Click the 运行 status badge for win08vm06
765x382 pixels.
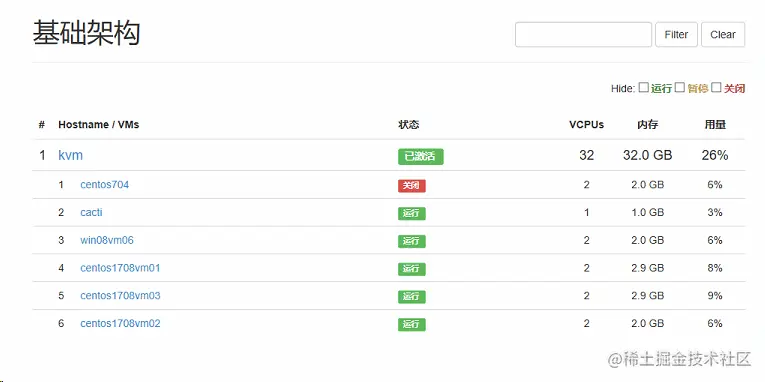412,241
